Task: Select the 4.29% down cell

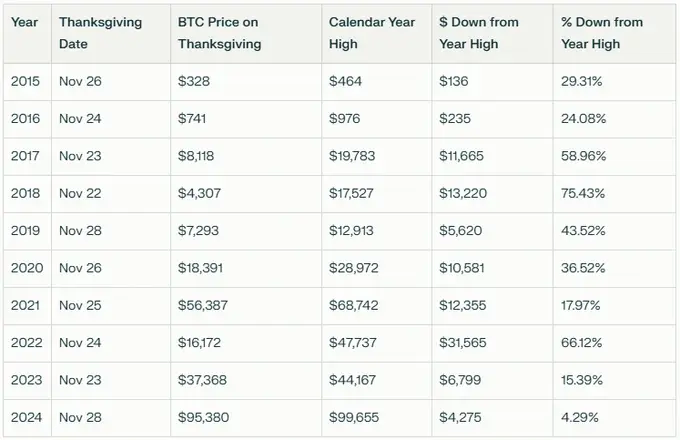Action: pos(579,418)
